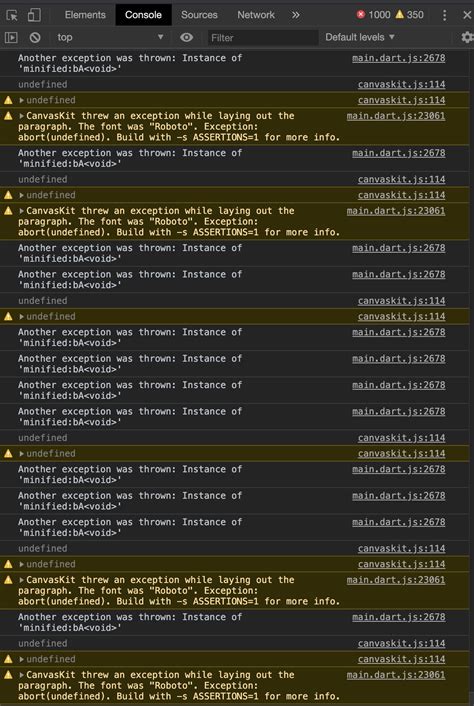Toggle the live expression eye icon

(x=186, y=37)
